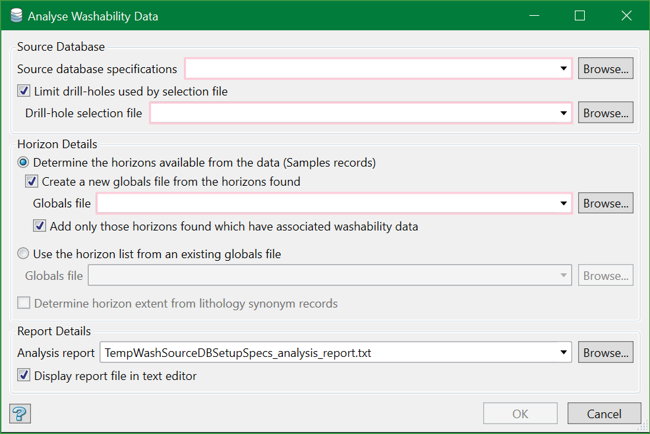This screenshot has width=650, height=434.
Task: Disable Display report file in text editor
Action: pyautogui.click(x=25, y=376)
